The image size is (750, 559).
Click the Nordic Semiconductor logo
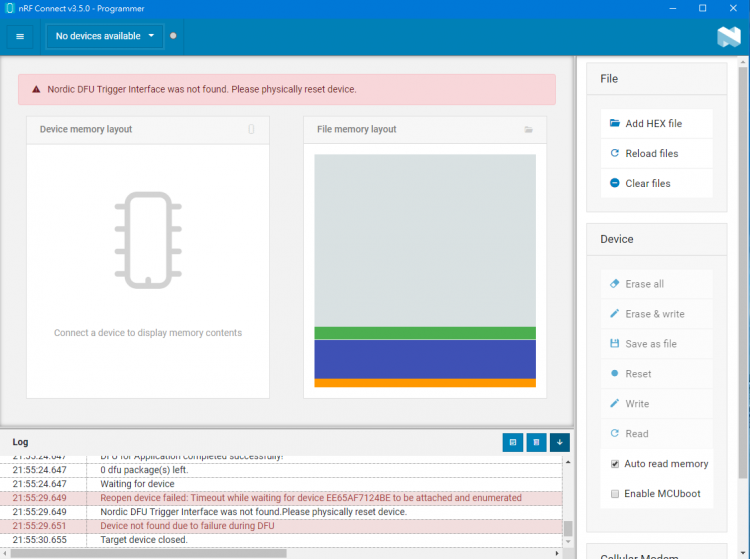pos(728,37)
